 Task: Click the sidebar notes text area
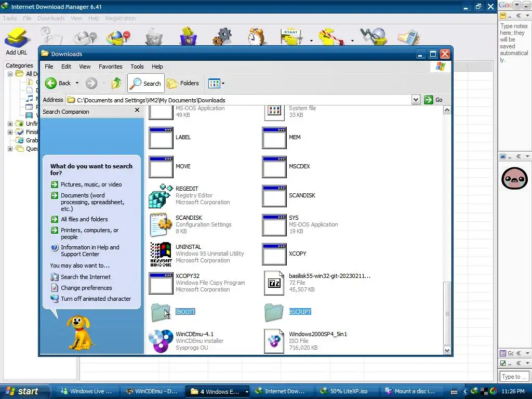[x=514, y=85]
